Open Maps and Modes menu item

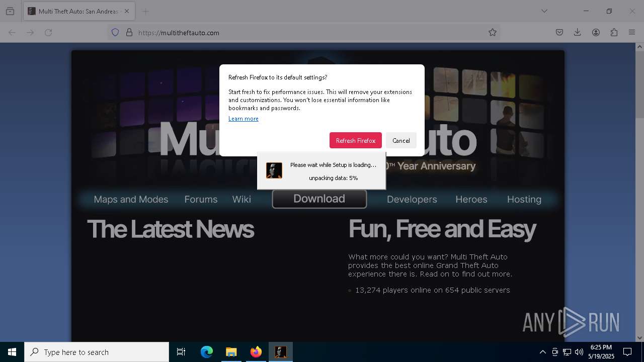[131, 199]
